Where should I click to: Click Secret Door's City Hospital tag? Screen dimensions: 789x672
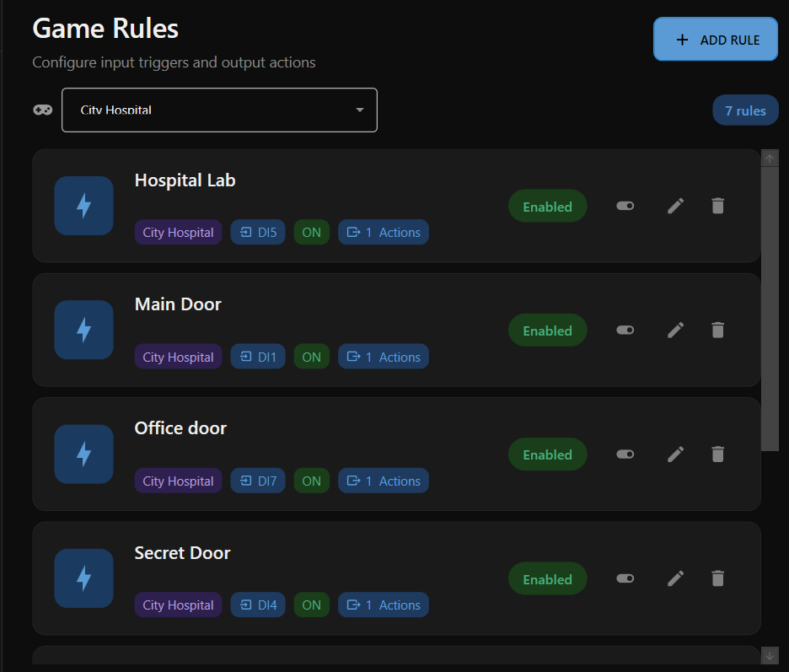click(178, 605)
